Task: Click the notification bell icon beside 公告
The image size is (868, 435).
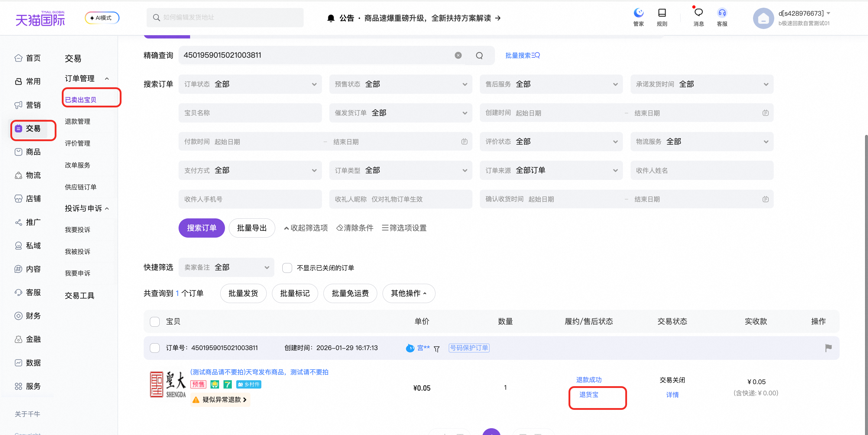Action: [x=331, y=18]
